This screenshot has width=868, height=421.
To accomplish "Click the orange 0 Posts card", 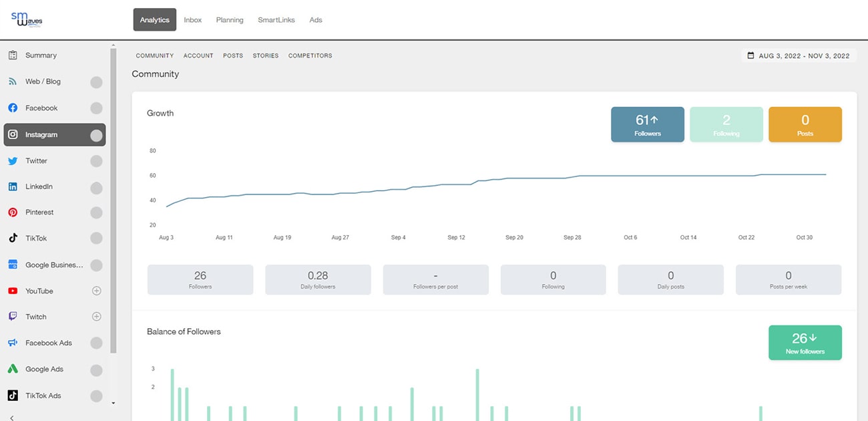I will [x=805, y=124].
